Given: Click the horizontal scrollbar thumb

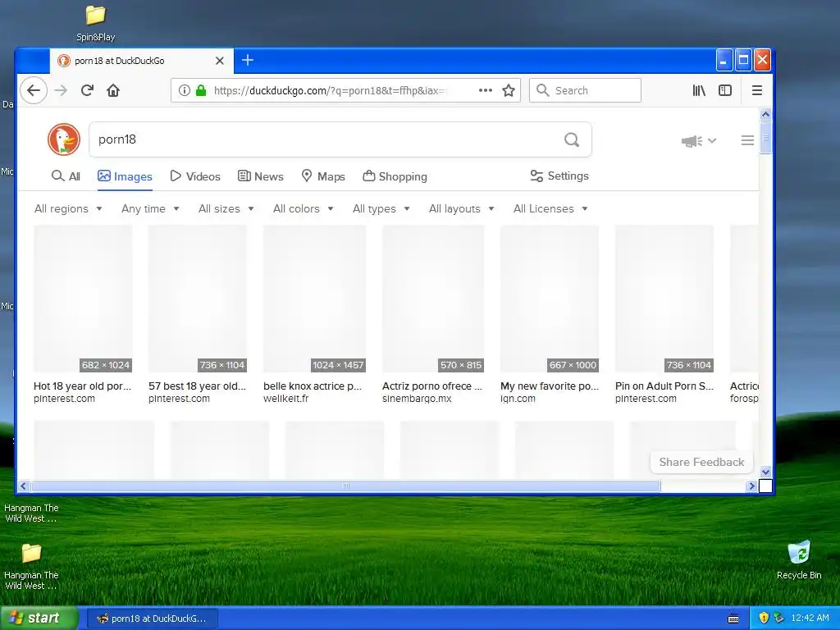Looking at the screenshot, I should pyautogui.click(x=345, y=486).
